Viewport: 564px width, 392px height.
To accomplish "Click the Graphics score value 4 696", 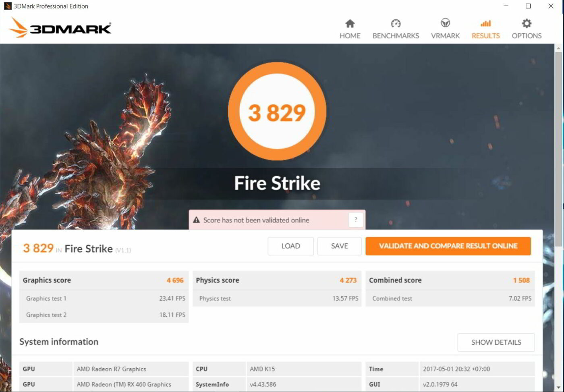I will (x=175, y=280).
